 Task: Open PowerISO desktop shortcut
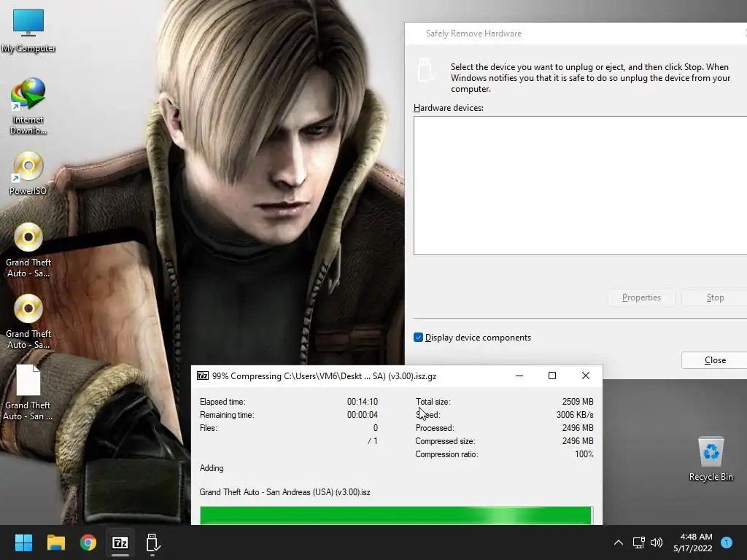click(x=28, y=174)
